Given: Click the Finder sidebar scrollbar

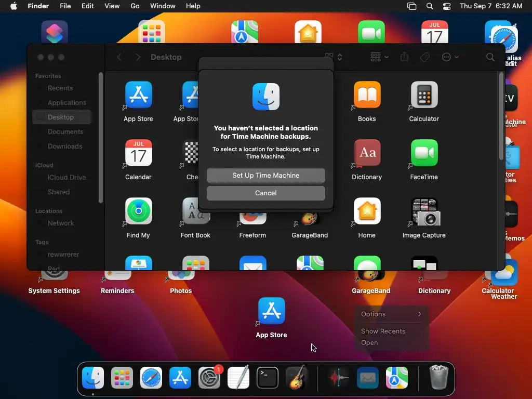Looking at the screenshot, I should tap(100, 137).
